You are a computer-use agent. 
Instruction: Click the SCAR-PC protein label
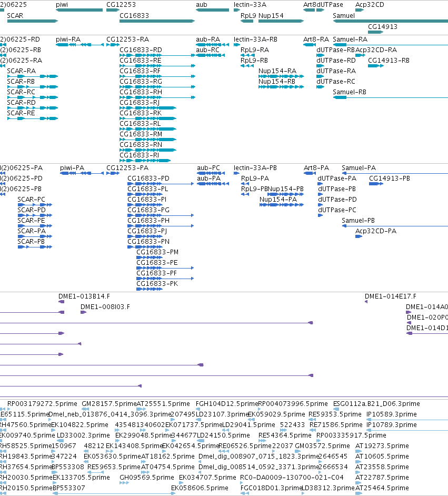(31, 199)
